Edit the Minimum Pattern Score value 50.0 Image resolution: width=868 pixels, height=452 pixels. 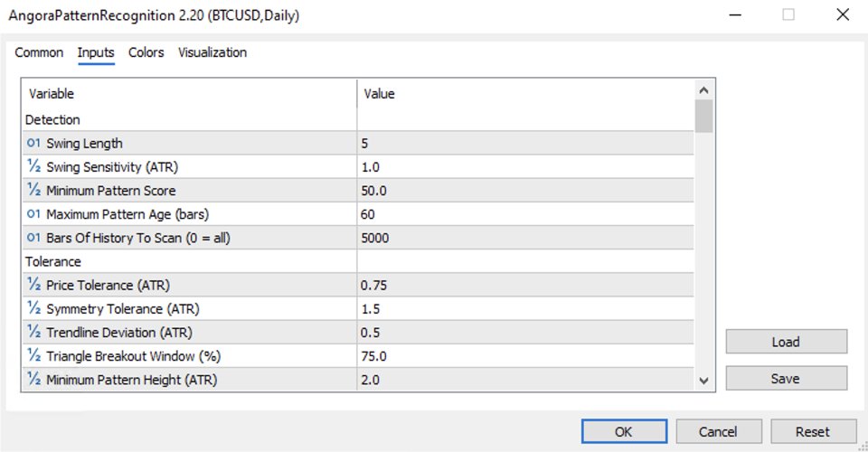tap(524, 191)
